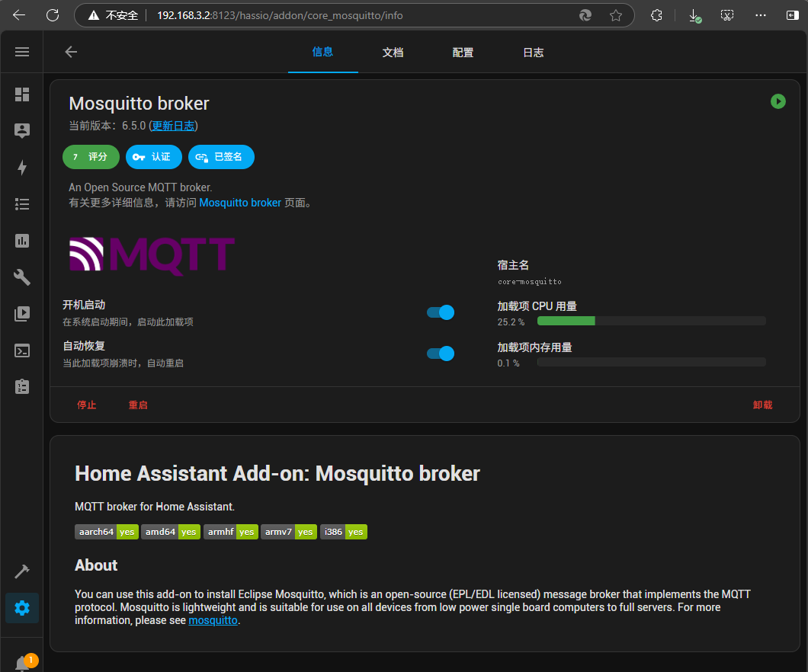Open the Terminal icon in sidebar
Image resolution: width=808 pixels, height=672 pixels.
pyautogui.click(x=22, y=350)
